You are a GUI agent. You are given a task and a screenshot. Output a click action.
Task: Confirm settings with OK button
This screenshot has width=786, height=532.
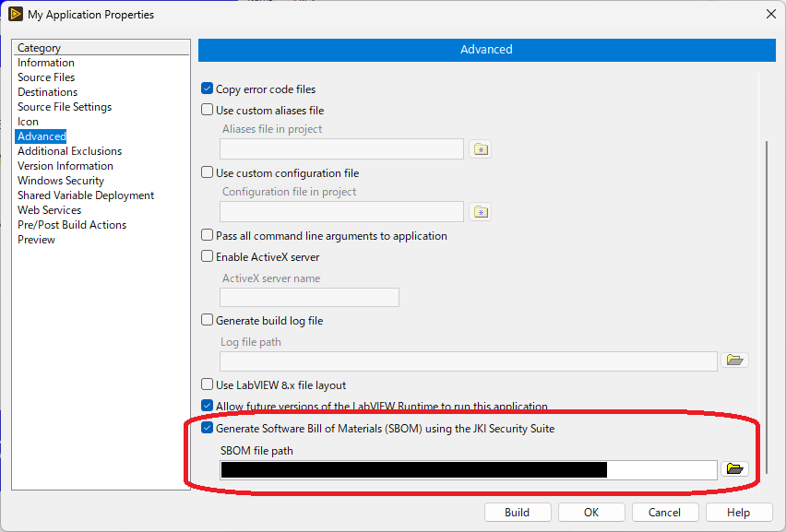pyautogui.click(x=591, y=513)
